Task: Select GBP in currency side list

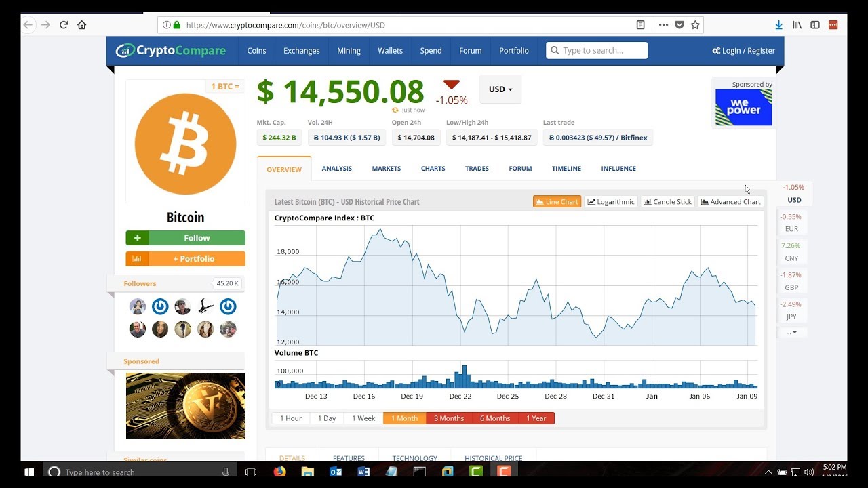Action: [x=791, y=281]
